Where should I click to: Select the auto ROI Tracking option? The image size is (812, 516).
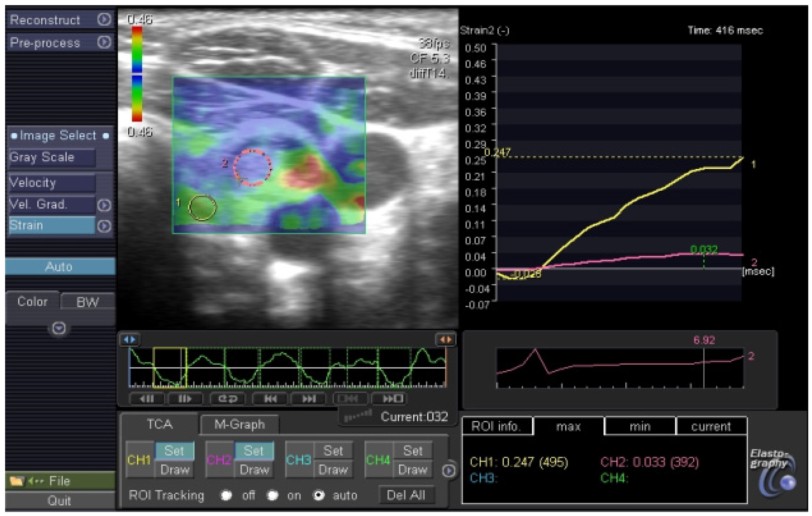(319, 495)
